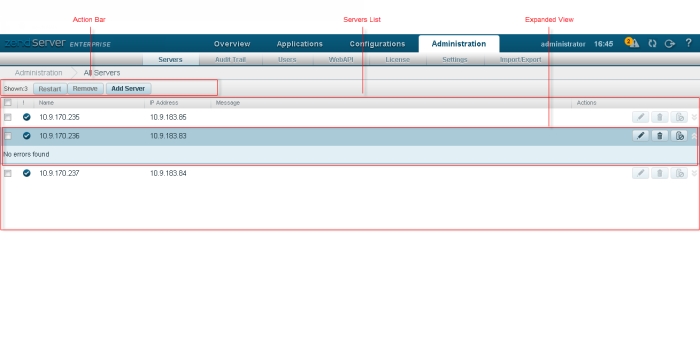Collapse the expanded view of server 10.9.170.236
This screenshot has width=700, height=360.
tap(694, 136)
